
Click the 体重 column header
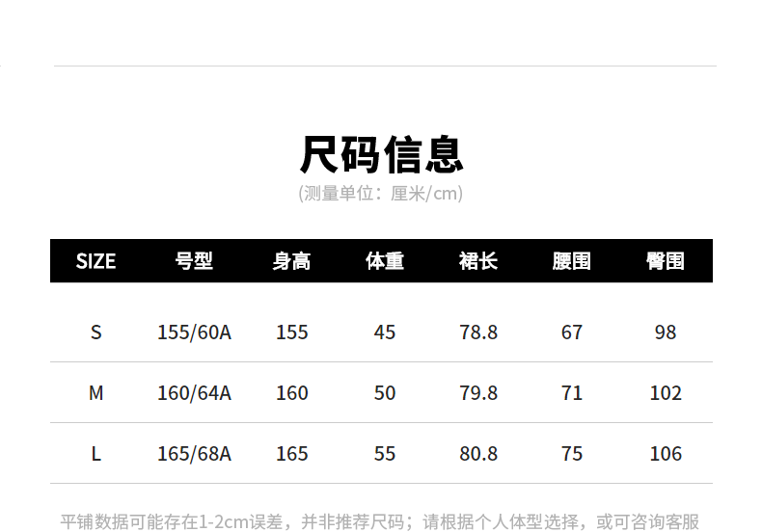tap(384, 261)
